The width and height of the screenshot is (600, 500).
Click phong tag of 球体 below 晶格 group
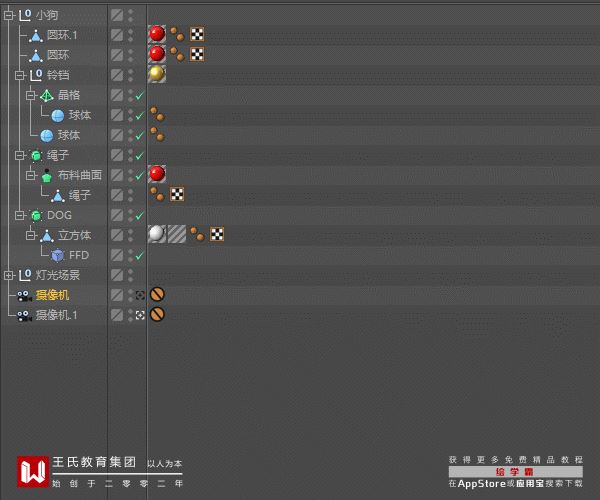pyautogui.click(x=157, y=134)
